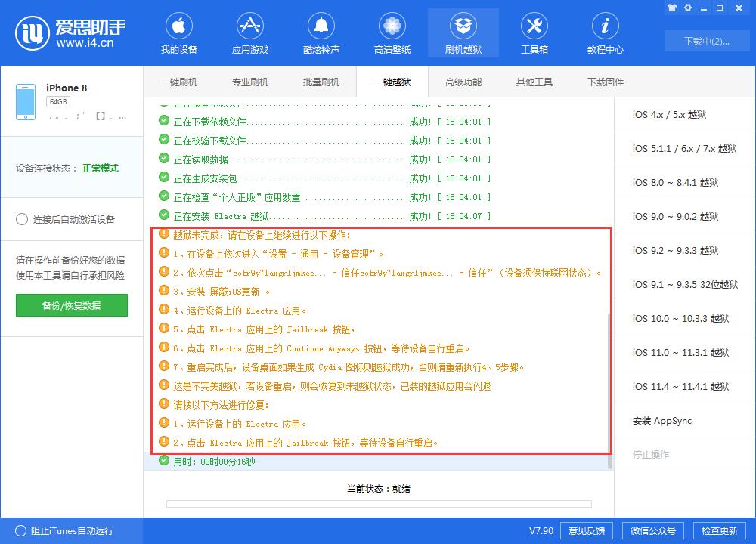Click 正常模式 connection status text

(x=101, y=168)
